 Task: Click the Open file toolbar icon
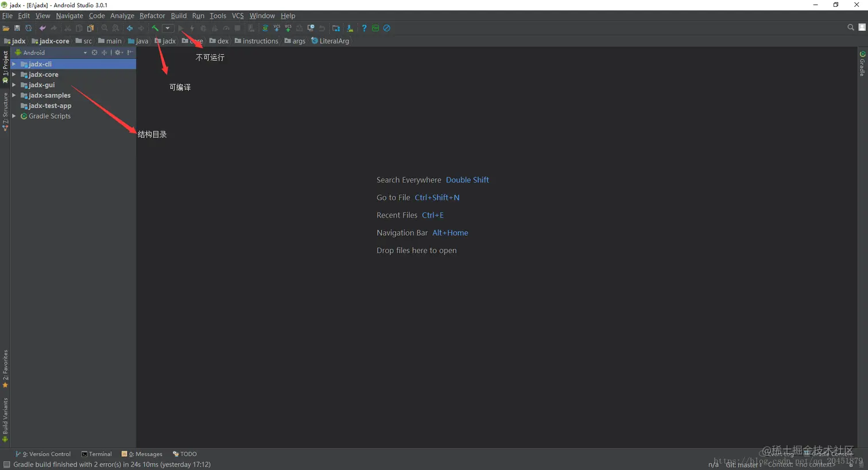[x=6, y=28]
